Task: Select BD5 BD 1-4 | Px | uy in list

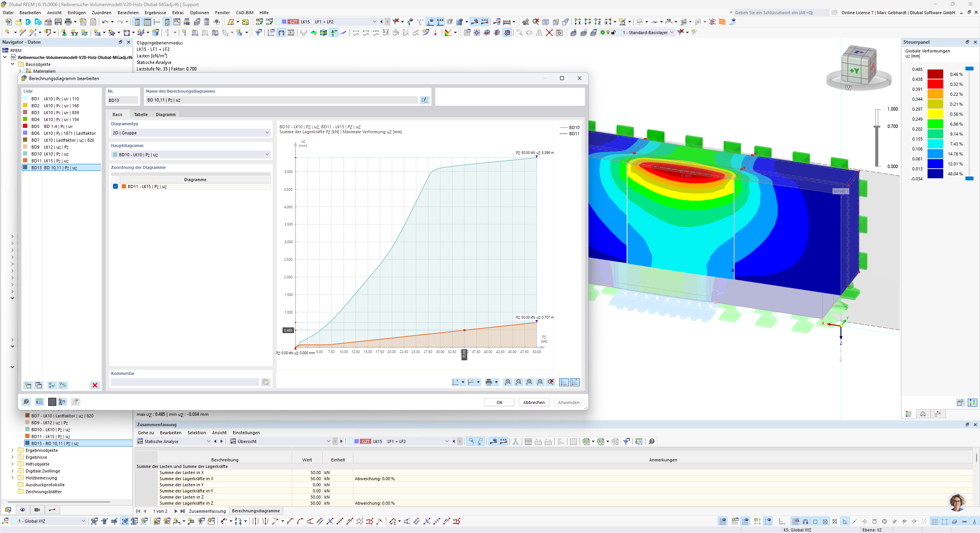Action: click(x=62, y=126)
